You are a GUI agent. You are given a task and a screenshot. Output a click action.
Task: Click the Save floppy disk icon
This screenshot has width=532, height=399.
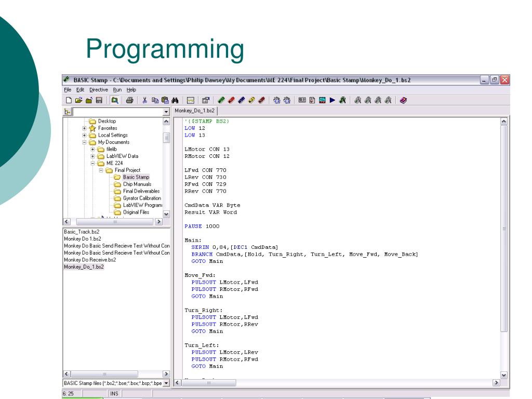(x=99, y=100)
